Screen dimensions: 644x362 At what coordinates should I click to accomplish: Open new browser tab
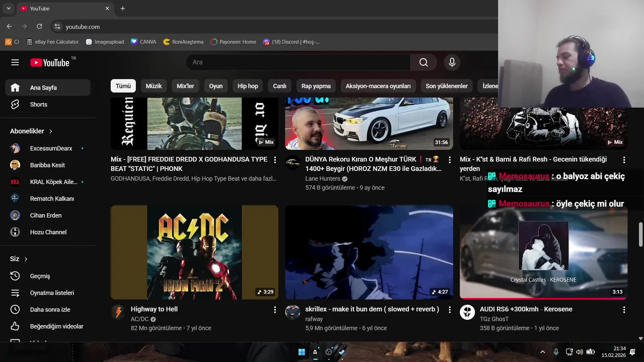tap(123, 9)
